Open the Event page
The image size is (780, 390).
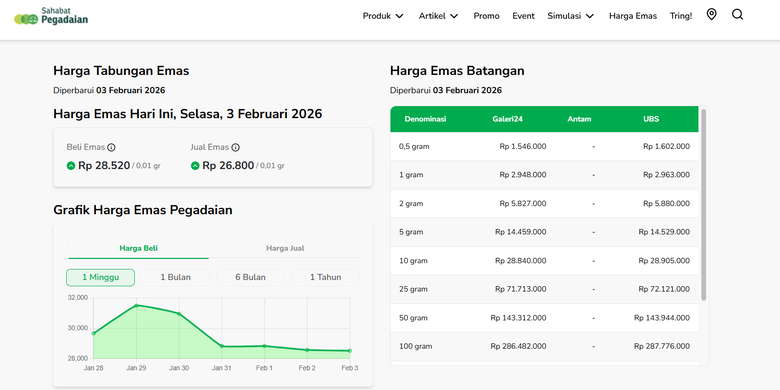tap(523, 16)
